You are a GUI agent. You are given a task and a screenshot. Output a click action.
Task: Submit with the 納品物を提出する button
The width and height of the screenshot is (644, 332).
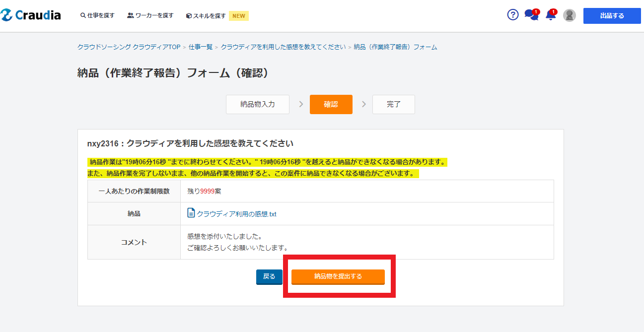338,276
